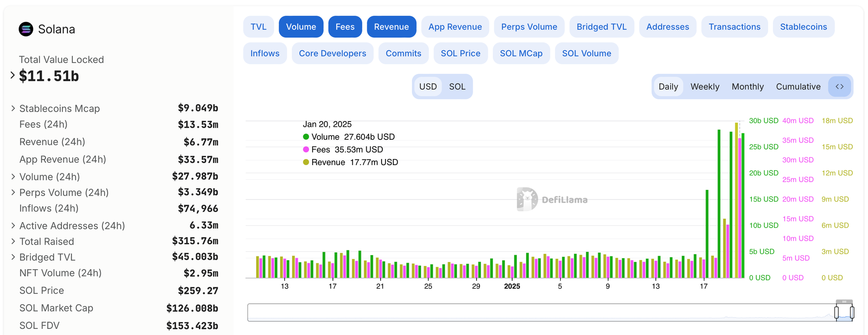The width and height of the screenshot is (868, 335).
Task: Enable the Stablecoins metric
Action: point(803,27)
